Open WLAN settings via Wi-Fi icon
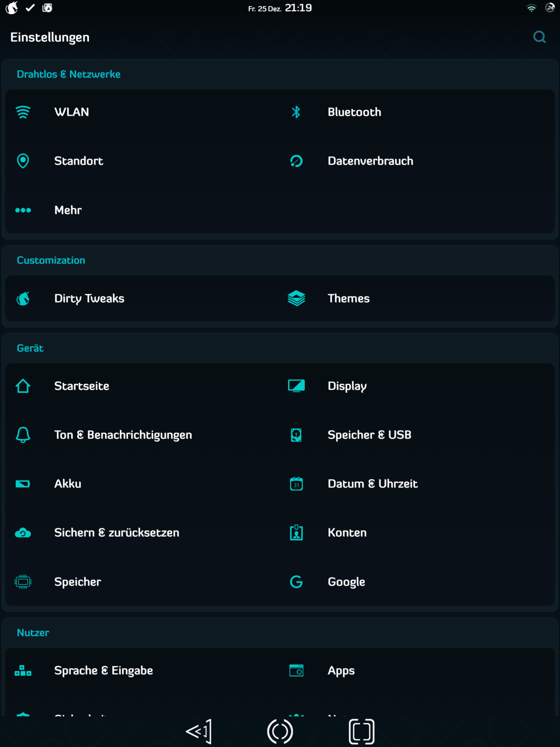Viewport: 560px width, 747px height. coord(23,112)
